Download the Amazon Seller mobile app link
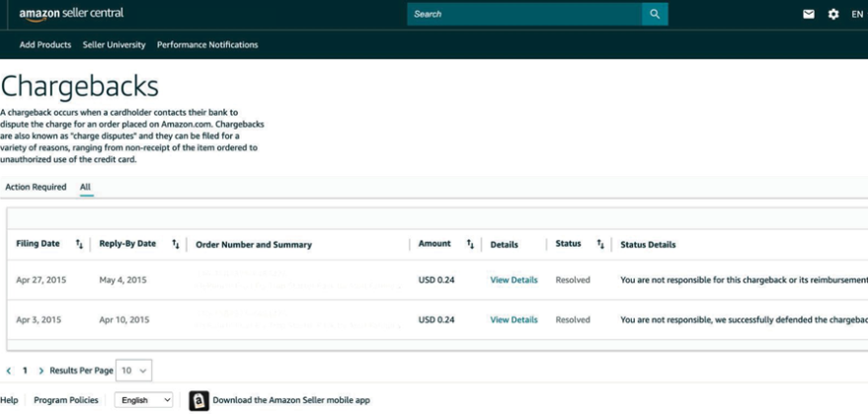The image size is (868, 414). point(291,400)
